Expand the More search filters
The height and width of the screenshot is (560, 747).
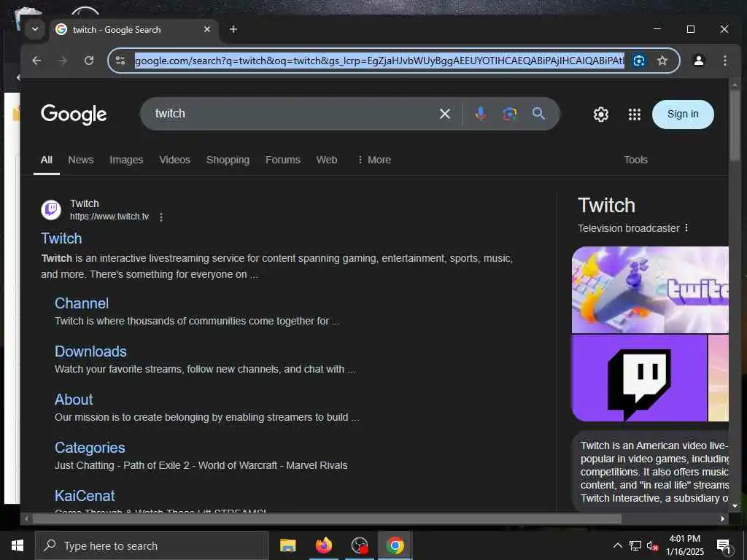[374, 160]
